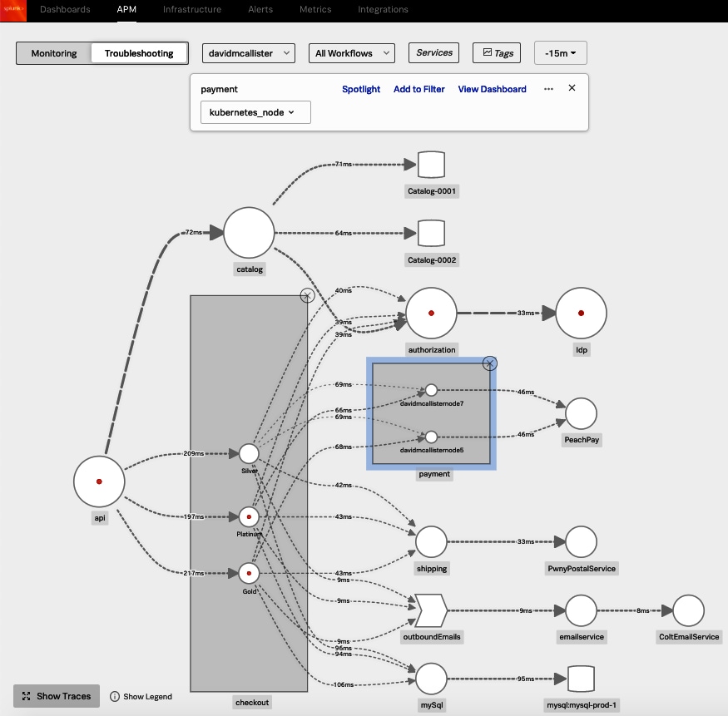
Task: Click the Tags button
Action: (497, 53)
